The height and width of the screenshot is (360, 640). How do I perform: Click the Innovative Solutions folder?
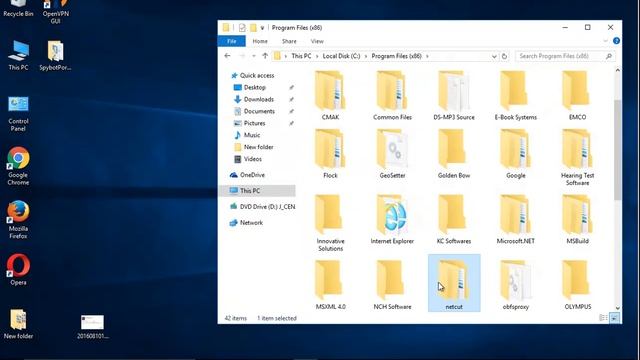(x=330, y=223)
